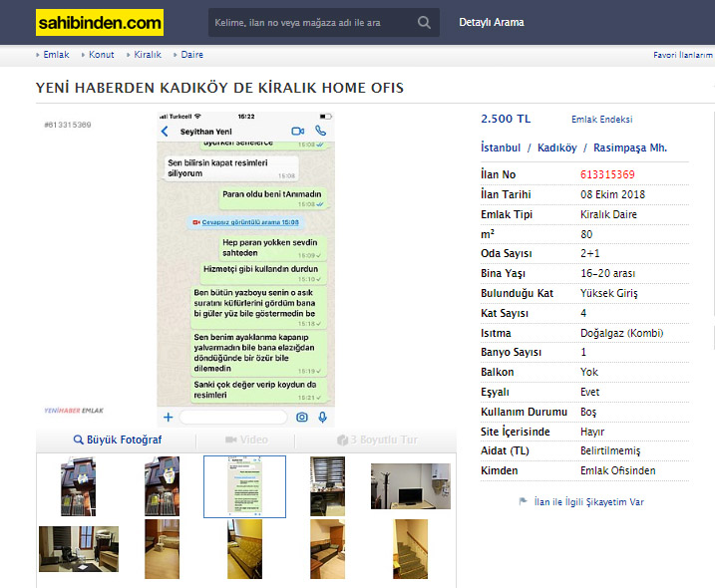This screenshot has height=588, width=715.
Task: Click the Kadıköy location link
Action: [556, 147]
